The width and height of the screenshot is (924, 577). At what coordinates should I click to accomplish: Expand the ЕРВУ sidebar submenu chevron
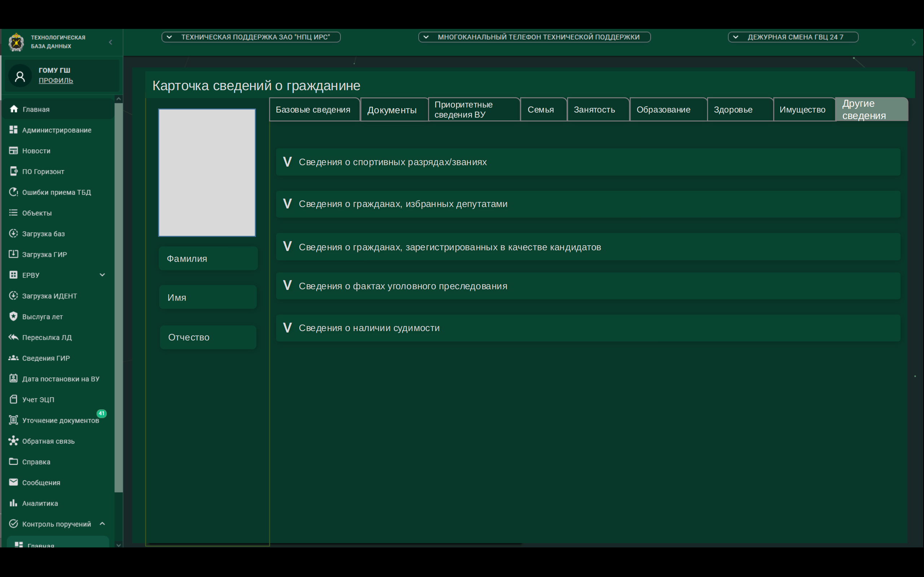pyautogui.click(x=103, y=275)
